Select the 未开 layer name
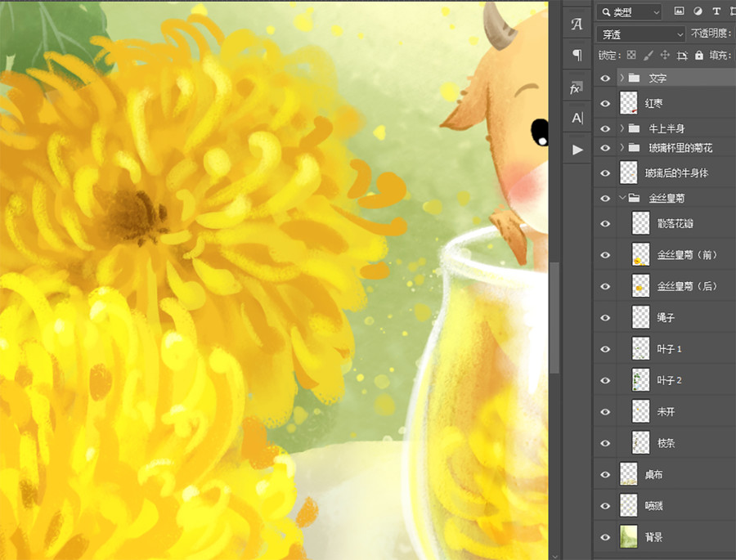Viewport: 736px width, 560px height. click(666, 412)
